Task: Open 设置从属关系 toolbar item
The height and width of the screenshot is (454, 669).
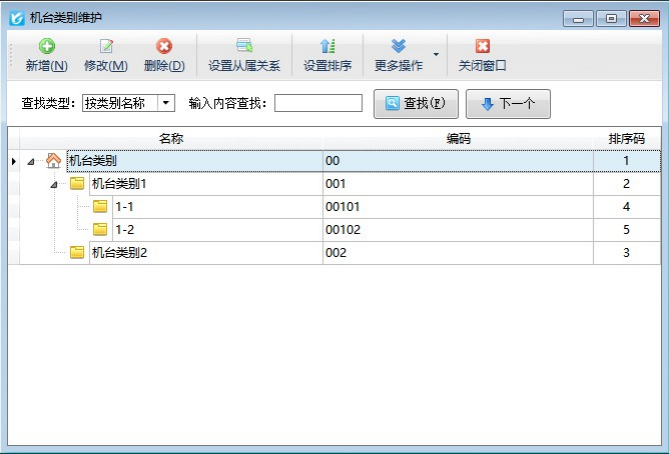Action: [x=244, y=56]
